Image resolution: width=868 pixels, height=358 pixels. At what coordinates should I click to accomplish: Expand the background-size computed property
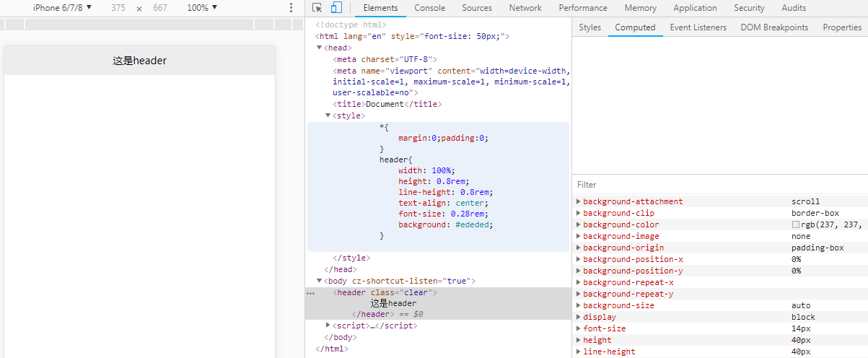(x=579, y=305)
